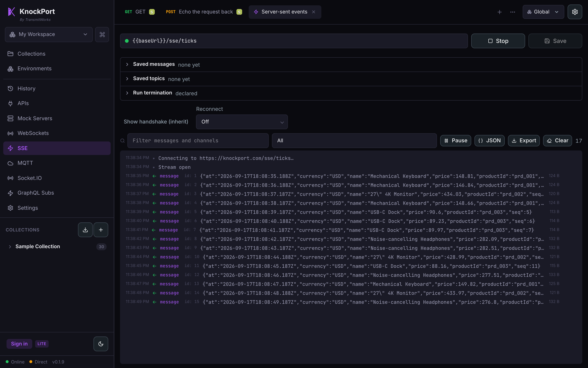The width and height of the screenshot is (588, 368).
Task: Close the Server-sent events tab
Action: 314,12
